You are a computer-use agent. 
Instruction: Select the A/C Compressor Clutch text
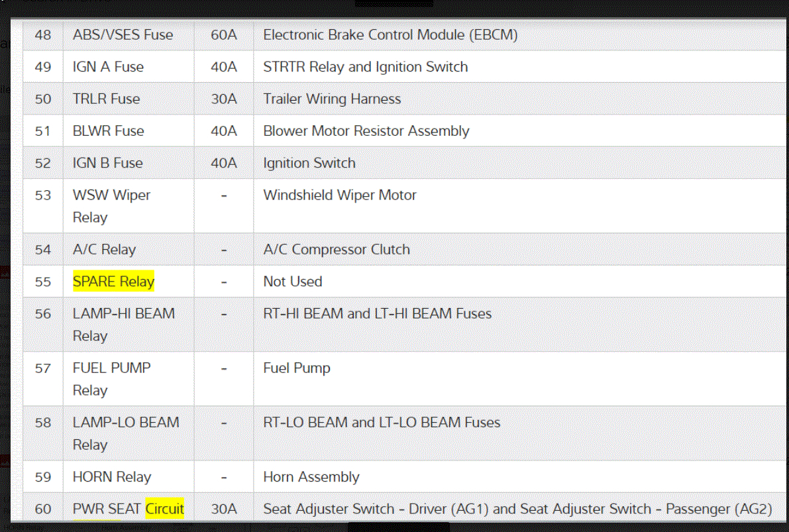click(x=337, y=250)
